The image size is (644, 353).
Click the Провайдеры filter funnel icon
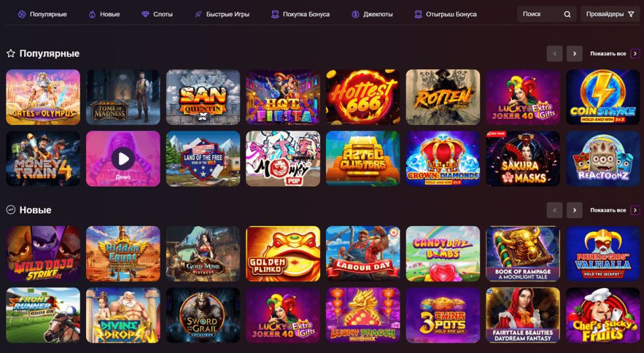point(632,14)
